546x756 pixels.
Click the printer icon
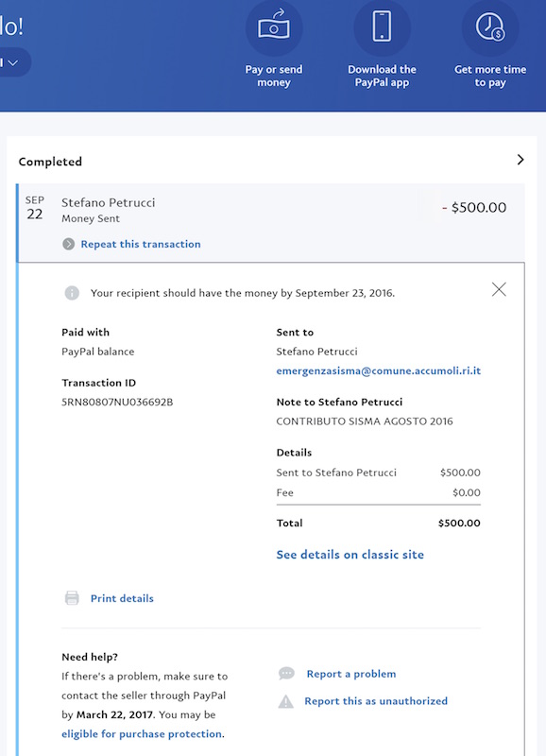pos(72,598)
